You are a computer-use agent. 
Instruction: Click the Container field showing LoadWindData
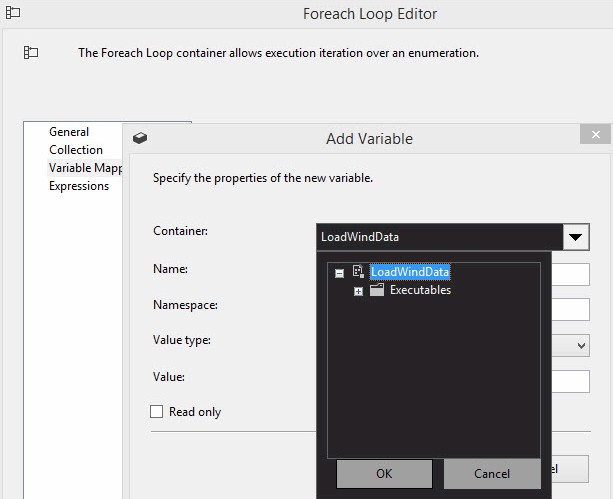coord(438,237)
